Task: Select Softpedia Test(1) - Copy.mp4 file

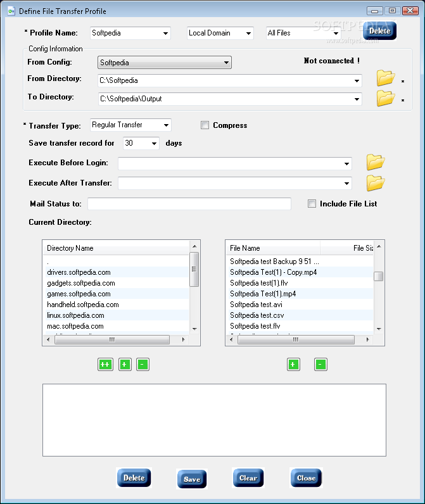Action: point(300,272)
